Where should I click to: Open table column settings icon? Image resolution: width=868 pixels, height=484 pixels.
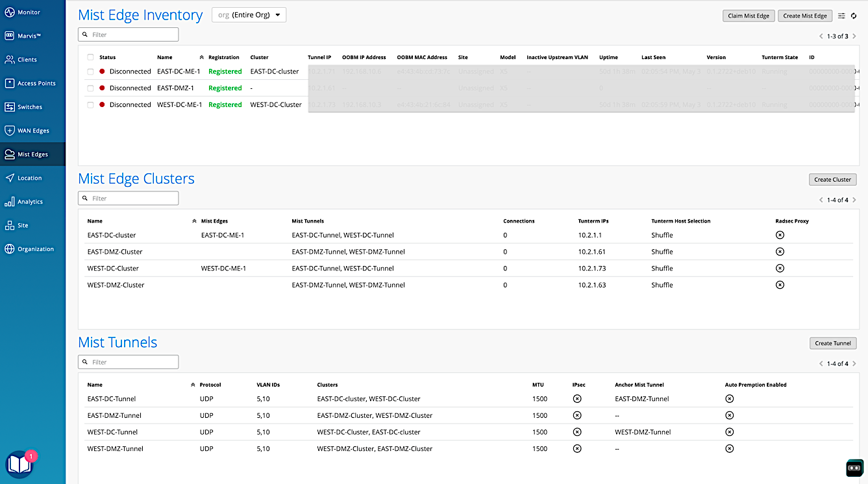[841, 16]
